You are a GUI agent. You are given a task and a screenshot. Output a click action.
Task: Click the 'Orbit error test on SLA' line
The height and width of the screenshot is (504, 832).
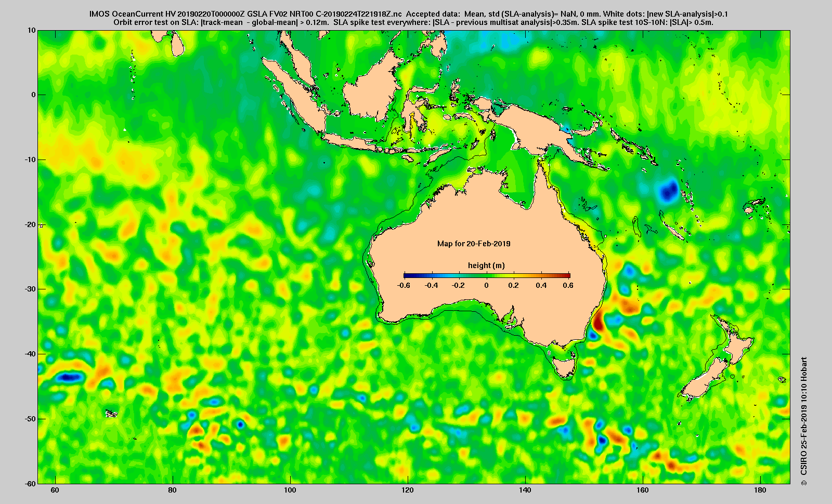[x=413, y=22]
